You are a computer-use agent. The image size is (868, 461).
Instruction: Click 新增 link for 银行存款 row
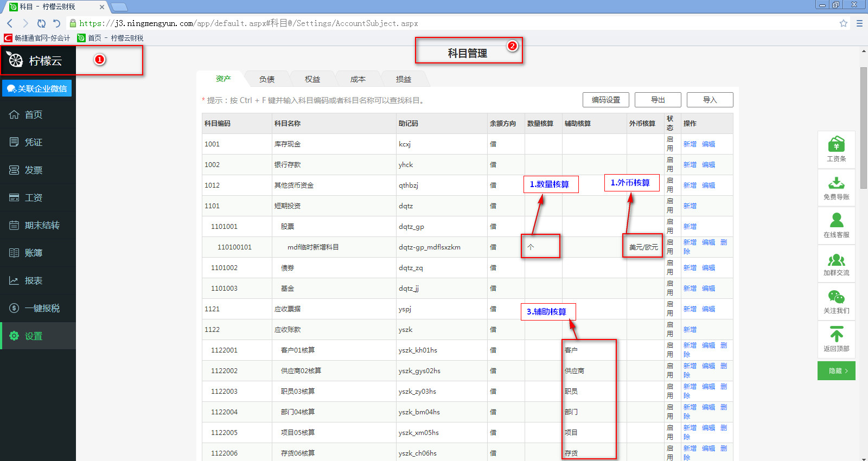pyautogui.click(x=690, y=165)
